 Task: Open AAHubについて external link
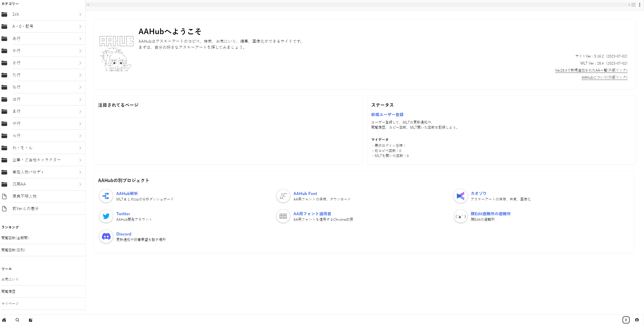pyautogui.click(x=604, y=77)
